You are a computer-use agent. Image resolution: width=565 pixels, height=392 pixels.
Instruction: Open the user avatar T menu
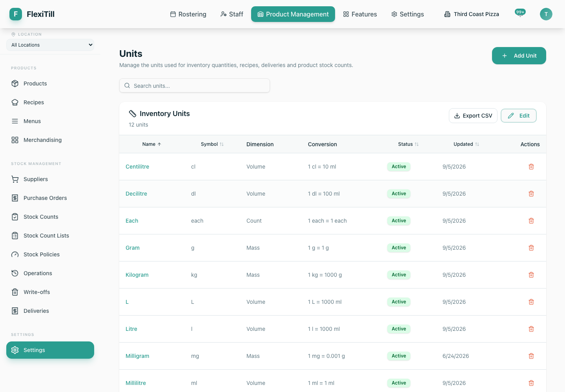point(546,14)
